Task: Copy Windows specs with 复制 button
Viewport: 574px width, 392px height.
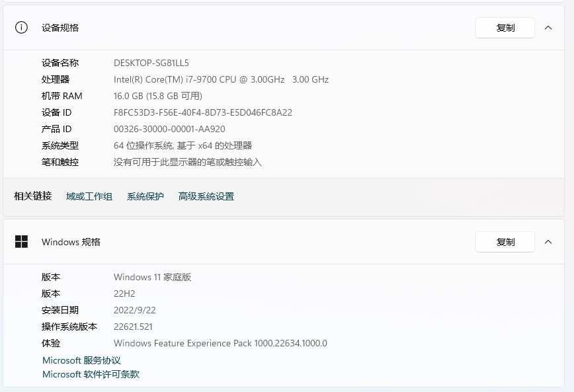Action: coord(505,242)
